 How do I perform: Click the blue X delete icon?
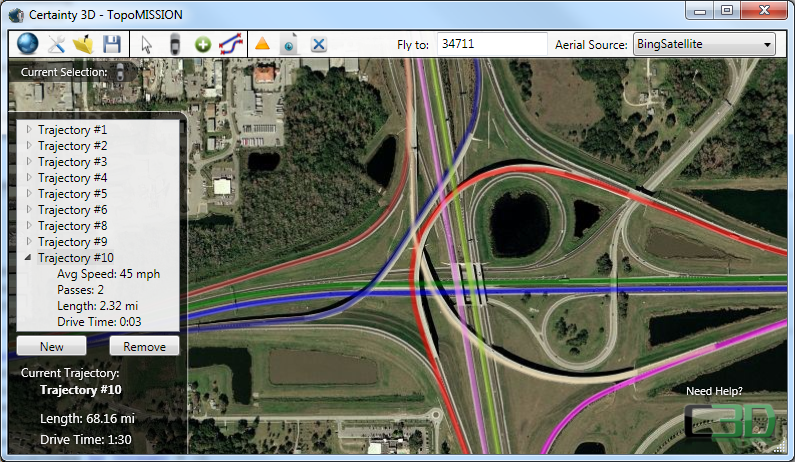point(318,44)
